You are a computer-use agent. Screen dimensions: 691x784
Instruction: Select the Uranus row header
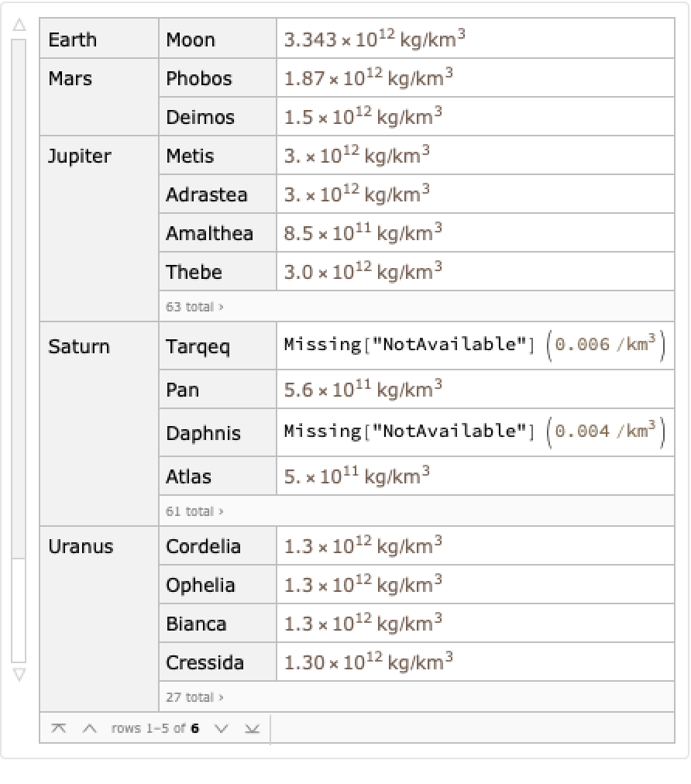coord(81,546)
